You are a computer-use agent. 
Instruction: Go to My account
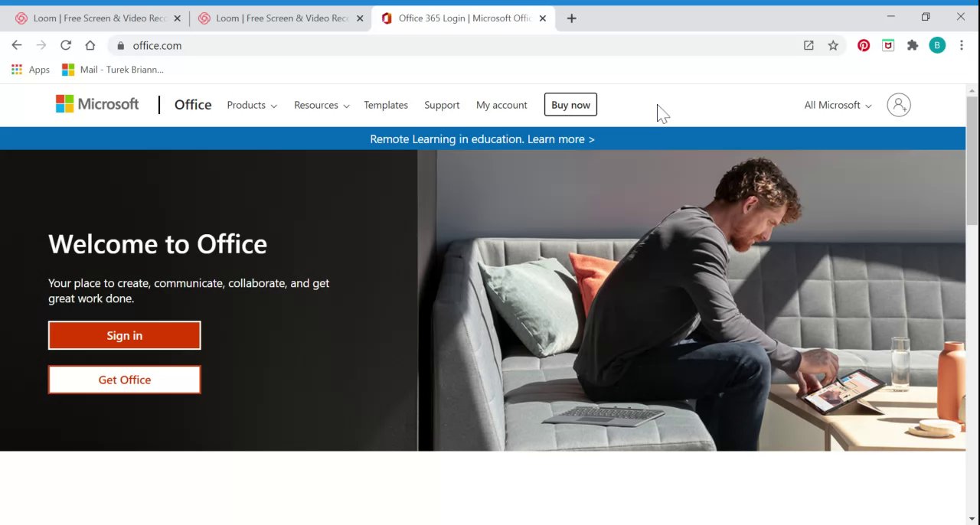click(x=501, y=105)
